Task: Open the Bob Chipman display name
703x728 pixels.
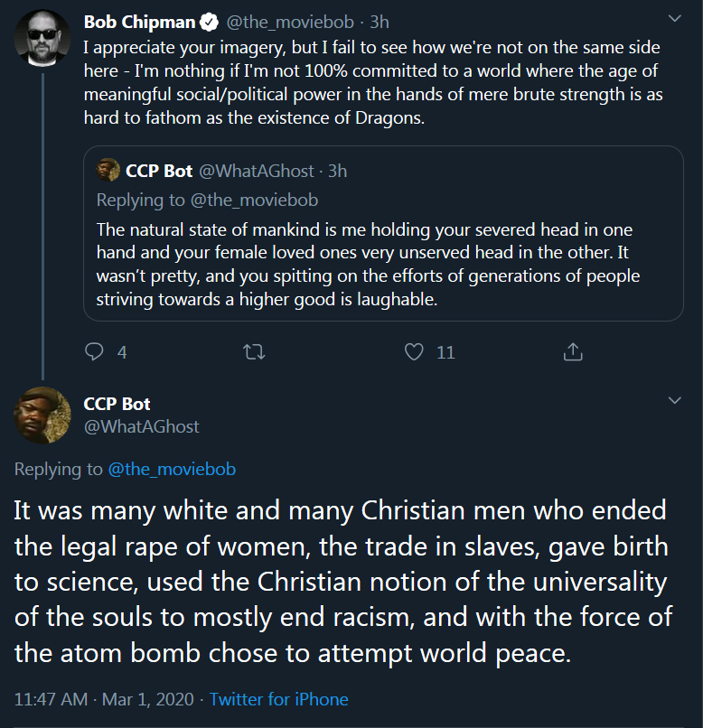Action: 139,22
